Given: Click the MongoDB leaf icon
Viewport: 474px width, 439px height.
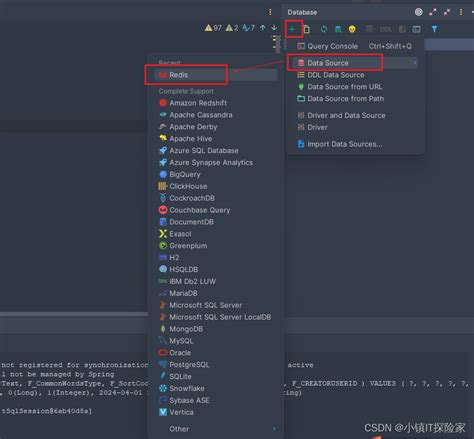Looking at the screenshot, I should click(163, 329).
